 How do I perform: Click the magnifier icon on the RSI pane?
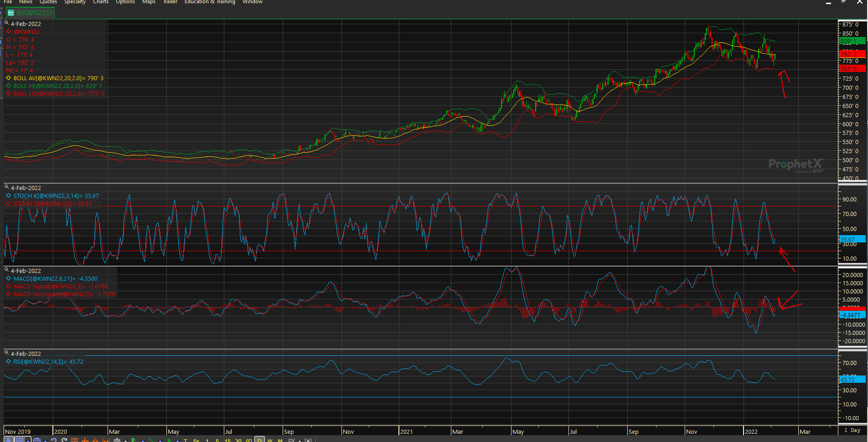click(7, 353)
